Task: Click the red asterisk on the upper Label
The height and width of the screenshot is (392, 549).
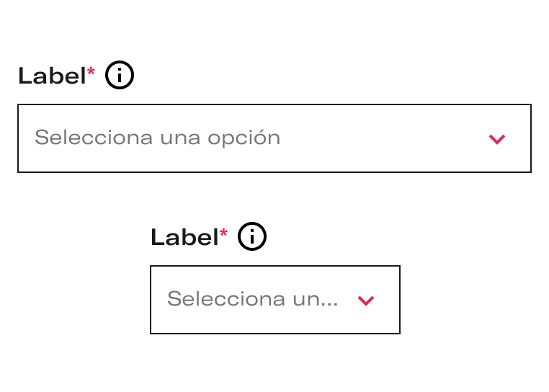Action: [91, 72]
